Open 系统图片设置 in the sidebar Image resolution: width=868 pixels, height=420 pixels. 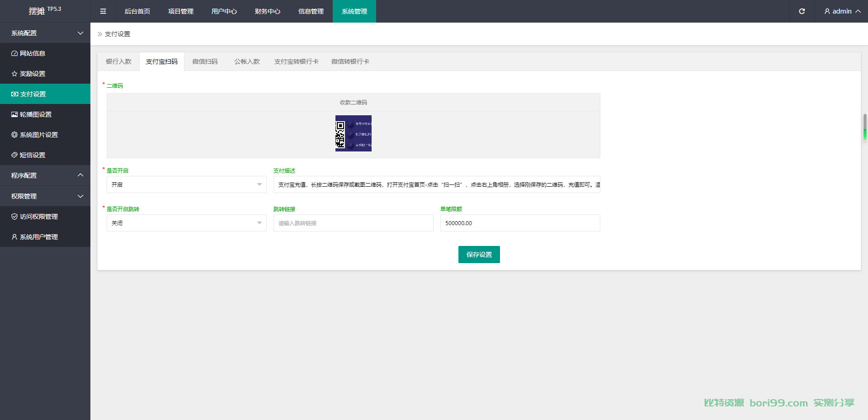coord(45,135)
